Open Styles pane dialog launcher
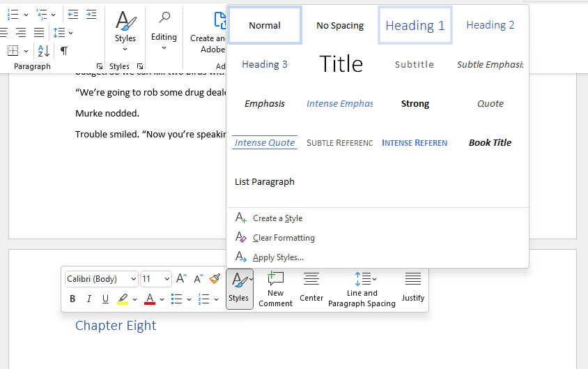The height and width of the screenshot is (369, 588). (140, 66)
